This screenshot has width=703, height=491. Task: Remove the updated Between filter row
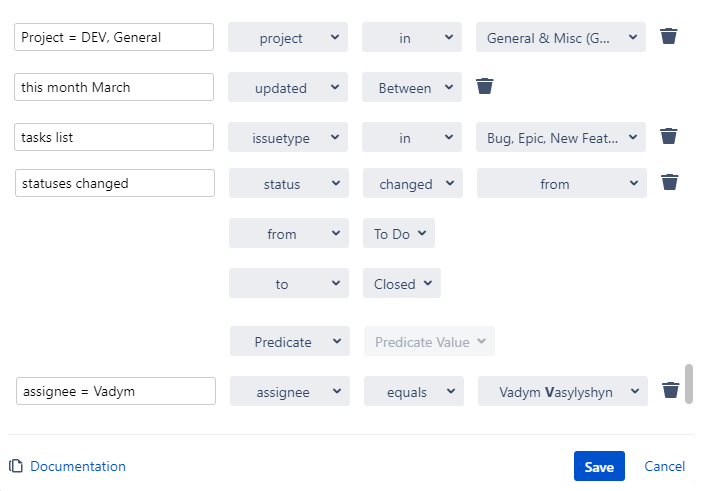[x=485, y=87]
